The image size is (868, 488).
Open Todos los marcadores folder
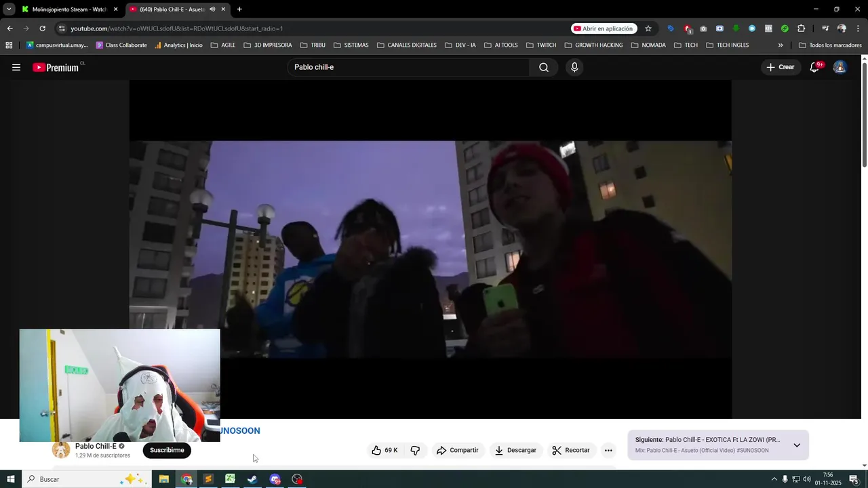click(830, 45)
